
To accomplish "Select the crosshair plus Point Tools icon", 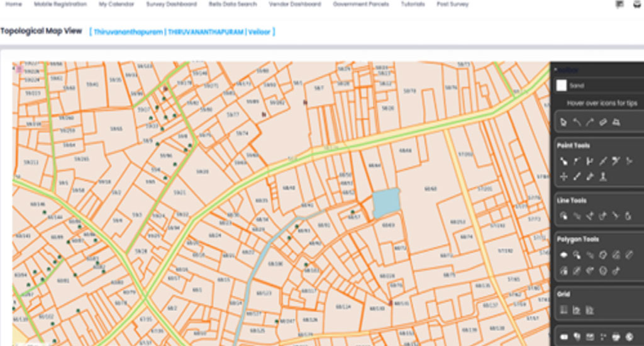I will click(x=563, y=177).
